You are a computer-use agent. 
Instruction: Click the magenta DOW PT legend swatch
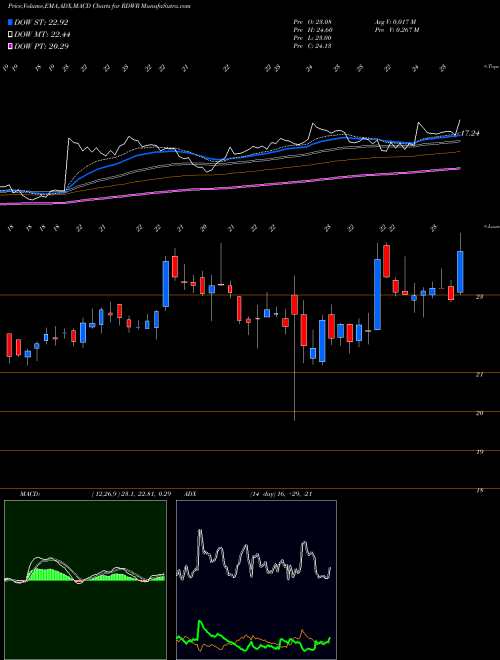click(10, 47)
